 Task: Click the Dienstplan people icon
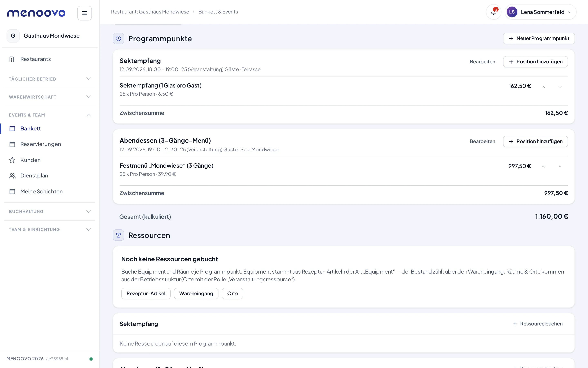[12, 176]
